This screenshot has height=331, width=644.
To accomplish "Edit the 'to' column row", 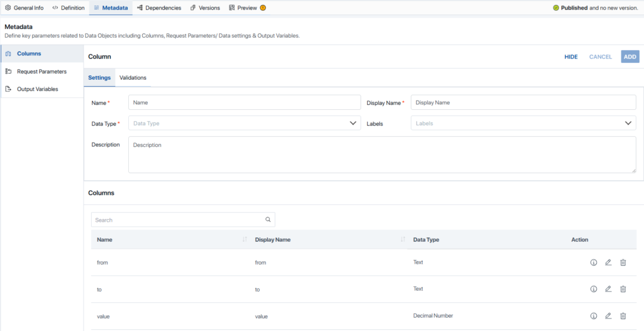I will point(608,289).
